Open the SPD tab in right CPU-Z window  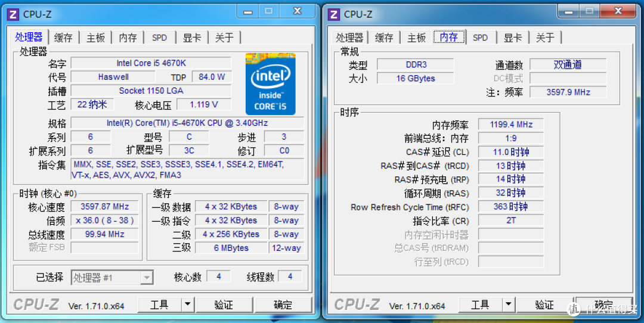(x=480, y=38)
